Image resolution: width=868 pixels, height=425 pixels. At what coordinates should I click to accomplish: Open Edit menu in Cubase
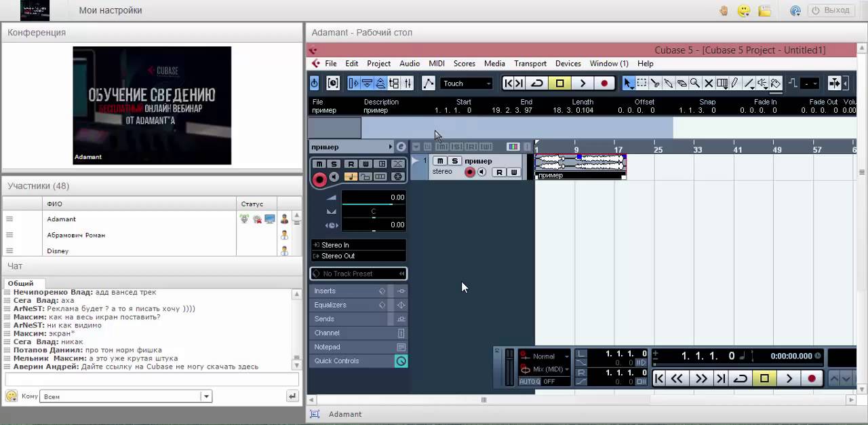(352, 63)
